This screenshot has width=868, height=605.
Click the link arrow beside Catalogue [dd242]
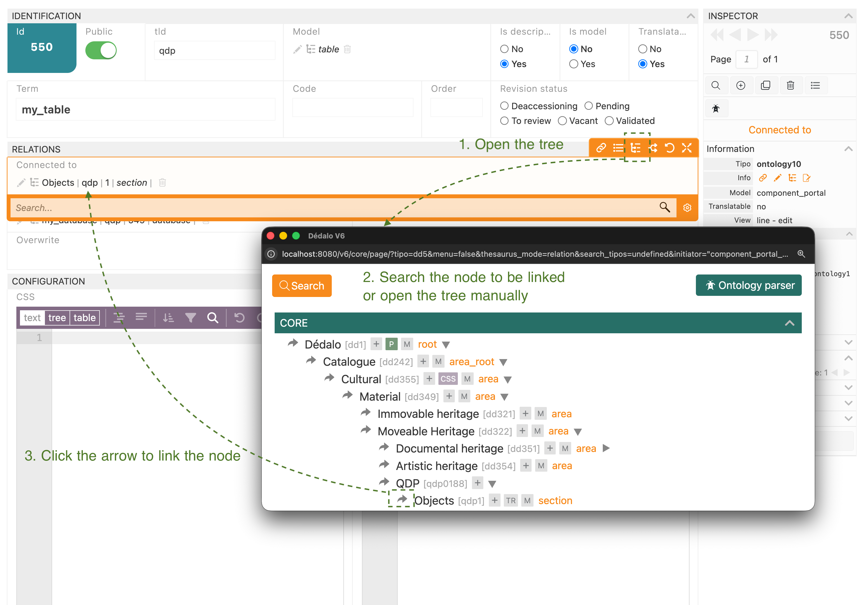point(311,361)
